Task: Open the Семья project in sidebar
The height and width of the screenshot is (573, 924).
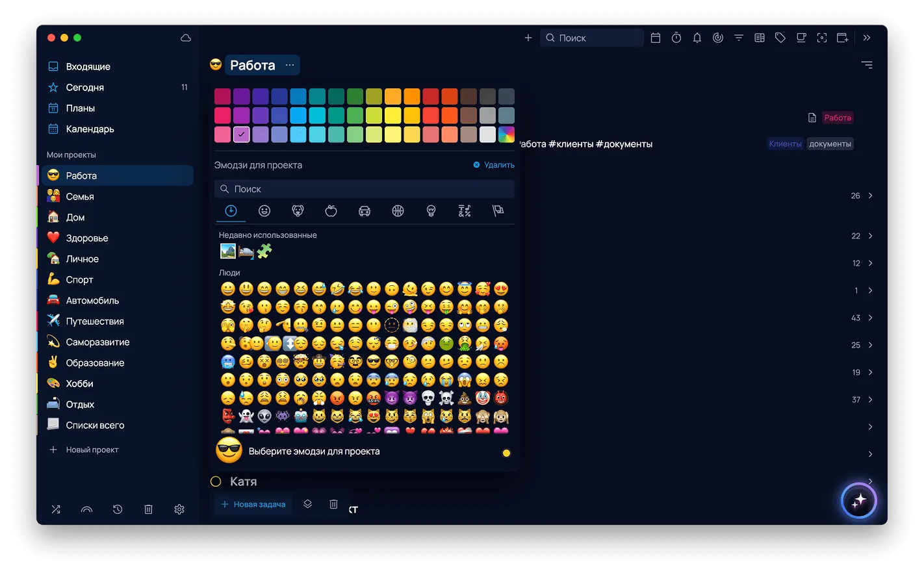Action: point(117,196)
